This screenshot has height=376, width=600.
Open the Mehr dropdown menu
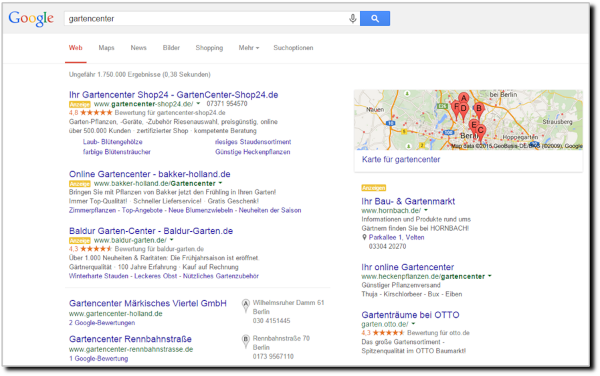coord(249,48)
